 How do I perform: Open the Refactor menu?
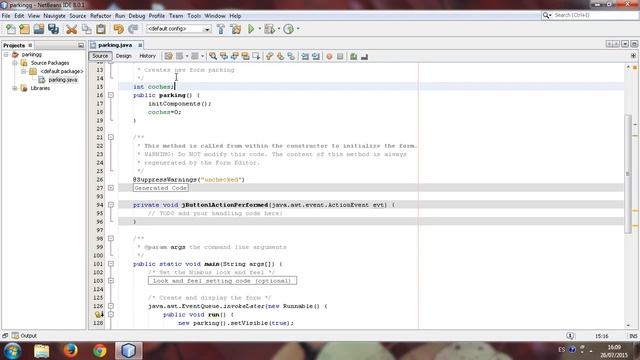[x=100, y=16]
